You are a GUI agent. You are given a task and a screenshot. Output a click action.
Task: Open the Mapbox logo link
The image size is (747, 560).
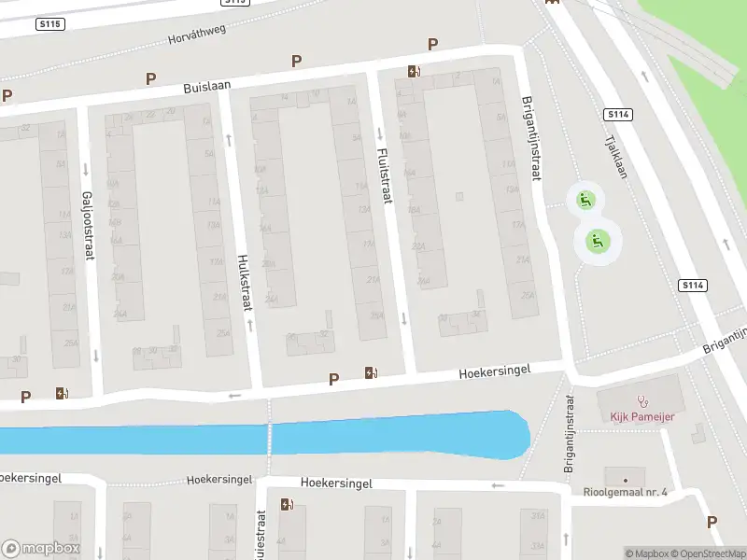tap(40, 548)
